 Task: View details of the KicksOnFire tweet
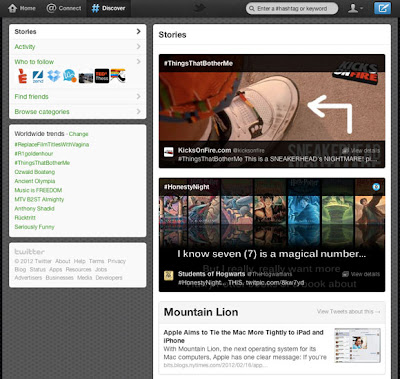(x=361, y=151)
